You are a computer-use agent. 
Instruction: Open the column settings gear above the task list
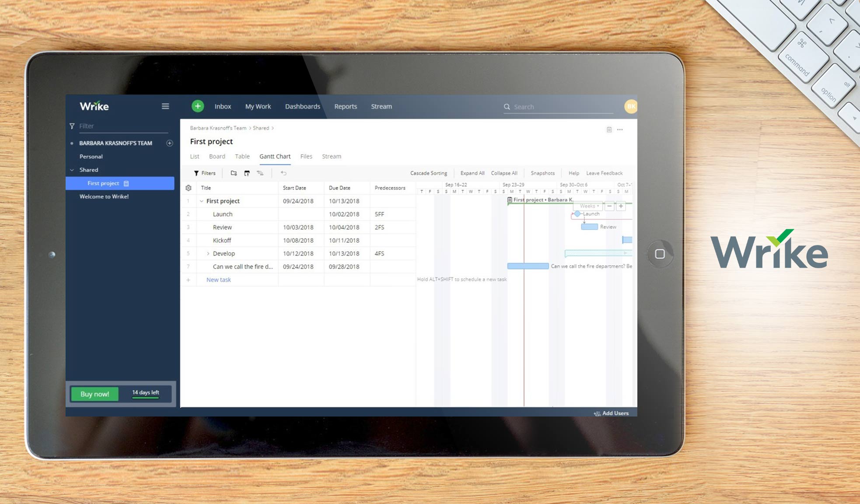click(x=189, y=188)
